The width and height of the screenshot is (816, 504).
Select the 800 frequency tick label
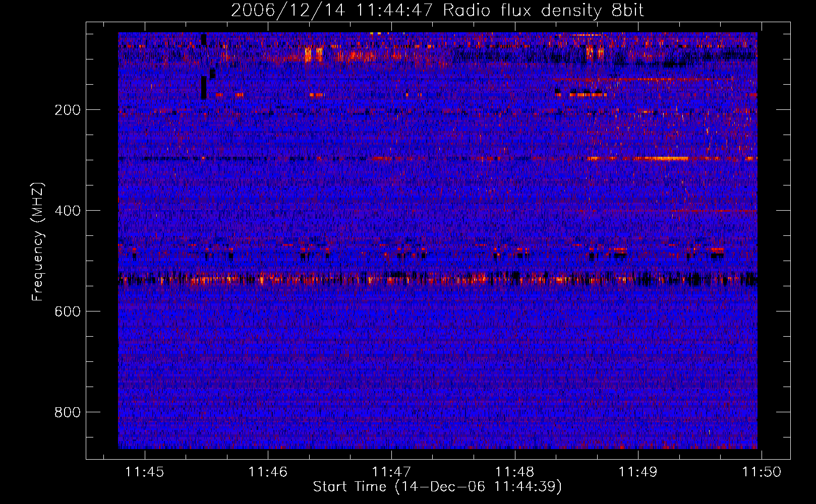point(67,412)
